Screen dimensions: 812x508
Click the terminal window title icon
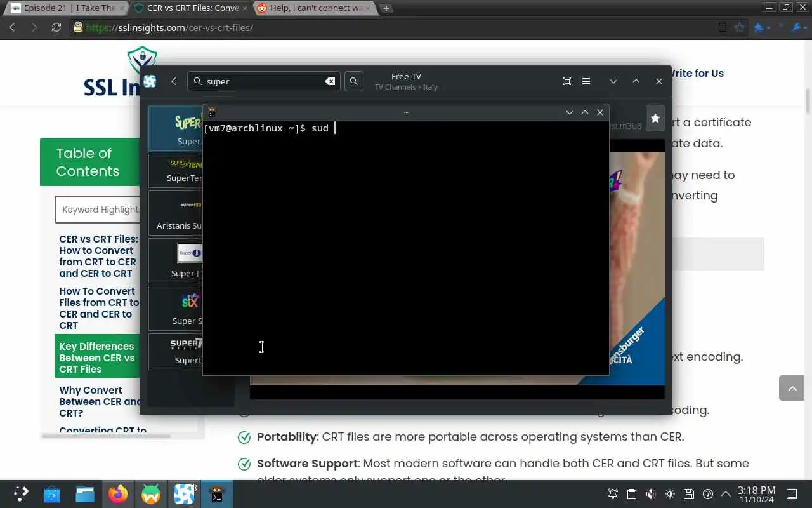pyautogui.click(x=212, y=112)
